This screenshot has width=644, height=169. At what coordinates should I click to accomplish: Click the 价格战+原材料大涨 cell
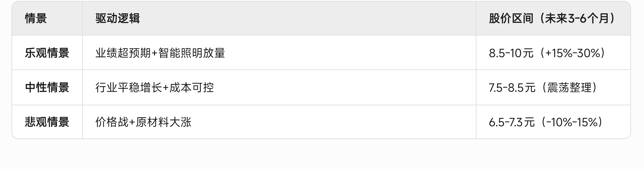coord(143,122)
